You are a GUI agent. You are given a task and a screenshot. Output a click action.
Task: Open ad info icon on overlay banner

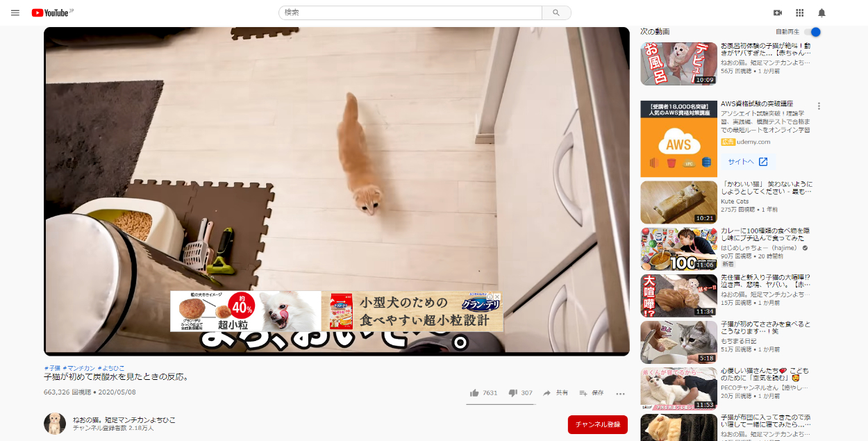point(490,297)
